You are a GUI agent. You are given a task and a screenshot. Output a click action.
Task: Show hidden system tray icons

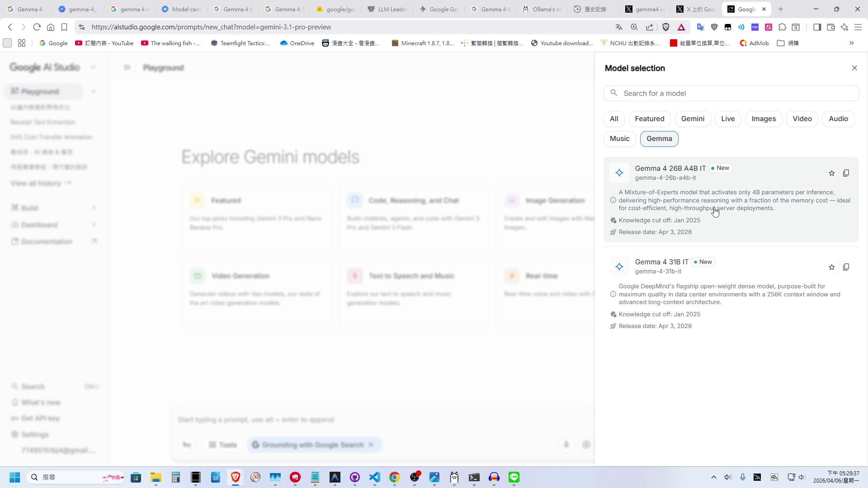click(714, 477)
